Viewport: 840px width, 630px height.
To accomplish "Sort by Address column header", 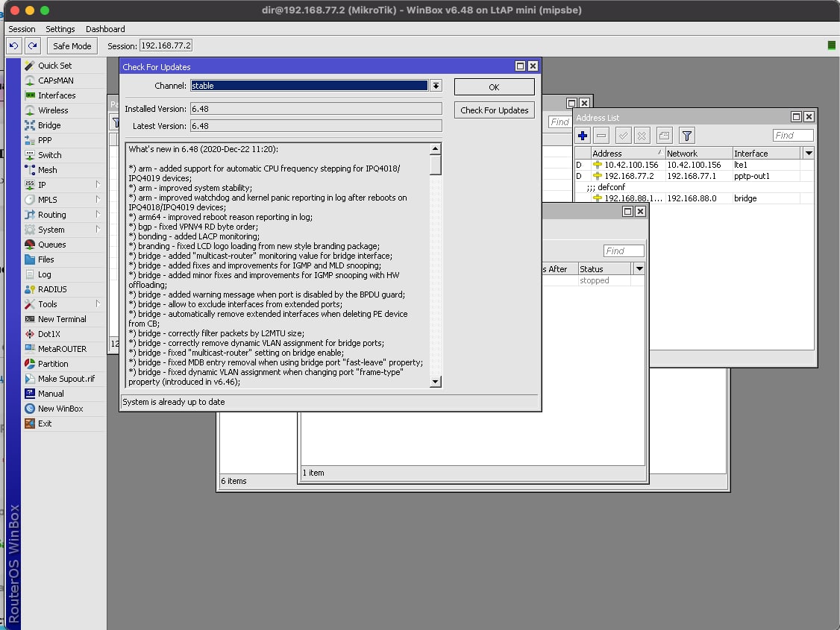I will click(x=627, y=154).
